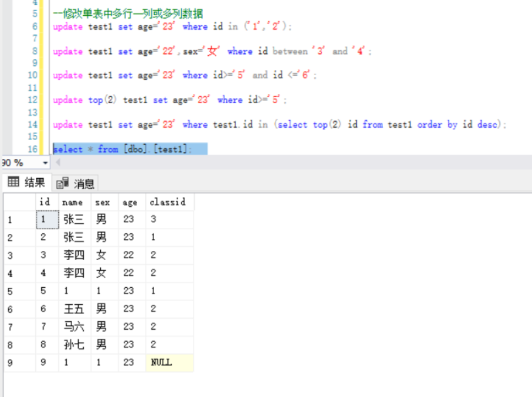This screenshot has height=397, width=532.
Task: Click the name cell 1 in row 5
Action: click(x=75, y=291)
